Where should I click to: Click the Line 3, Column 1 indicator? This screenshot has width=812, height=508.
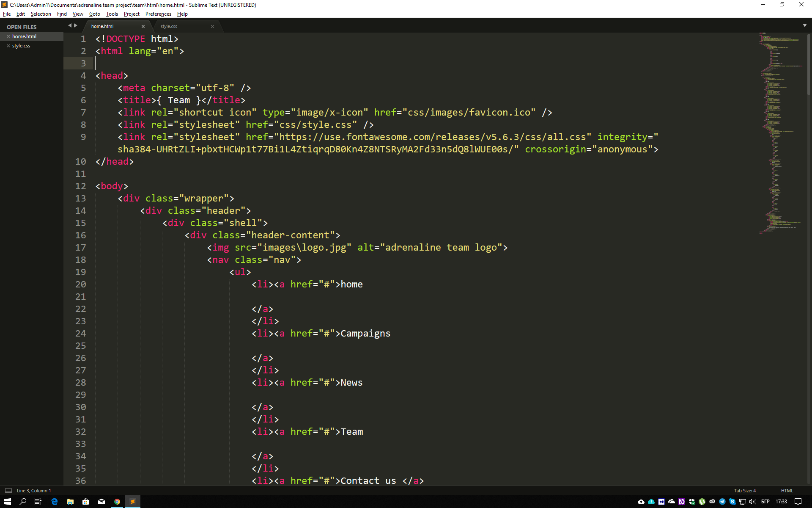point(33,490)
